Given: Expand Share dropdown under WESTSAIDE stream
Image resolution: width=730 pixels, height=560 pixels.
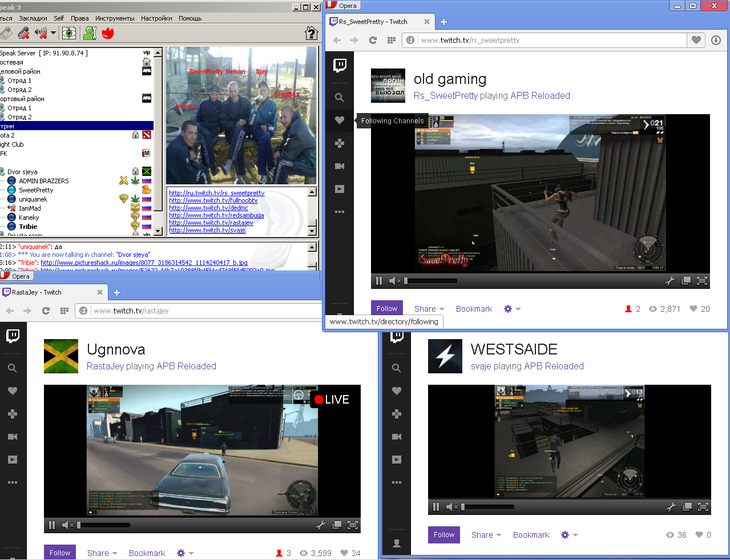Looking at the screenshot, I should pos(486,535).
